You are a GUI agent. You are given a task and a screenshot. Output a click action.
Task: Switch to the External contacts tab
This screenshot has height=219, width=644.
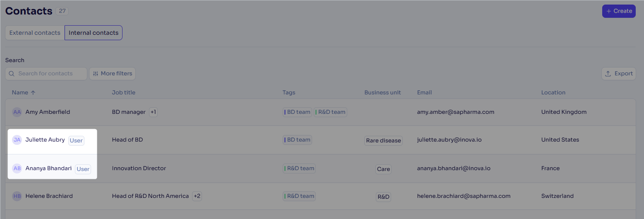coord(35,33)
